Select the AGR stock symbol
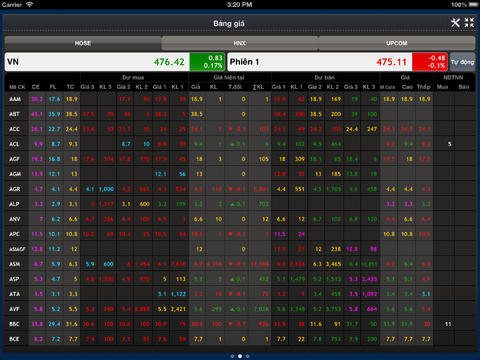The height and width of the screenshot is (360, 480). pyautogui.click(x=14, y=189)
